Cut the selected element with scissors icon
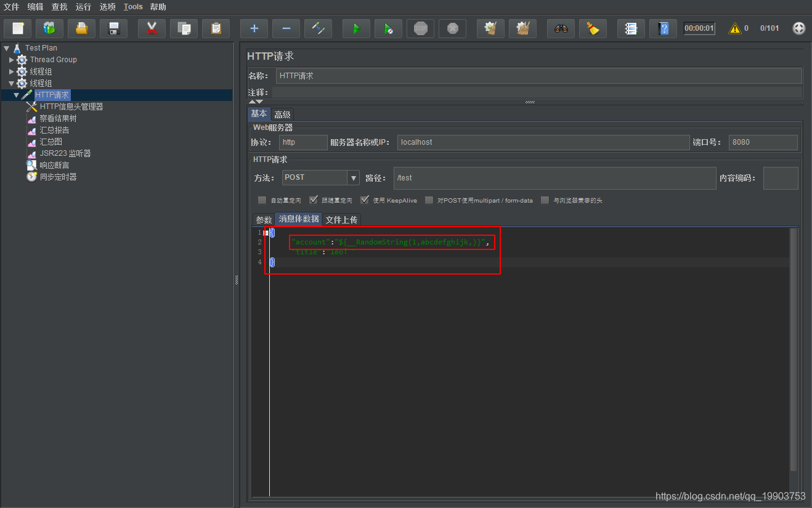The width and height of the screenshot is (812, 508). (152, 28)
